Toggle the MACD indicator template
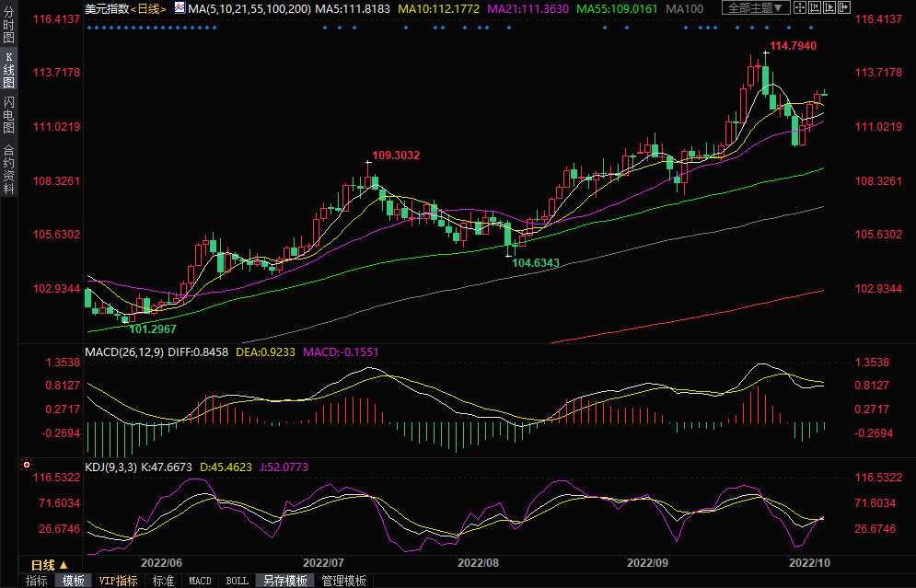 point(200,581)
